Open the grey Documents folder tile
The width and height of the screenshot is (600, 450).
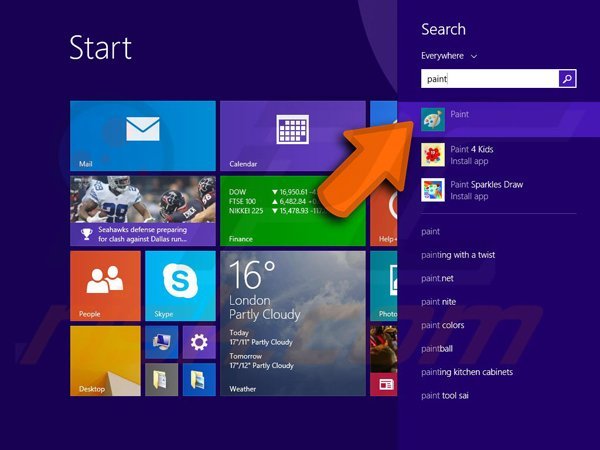point(161,380)
